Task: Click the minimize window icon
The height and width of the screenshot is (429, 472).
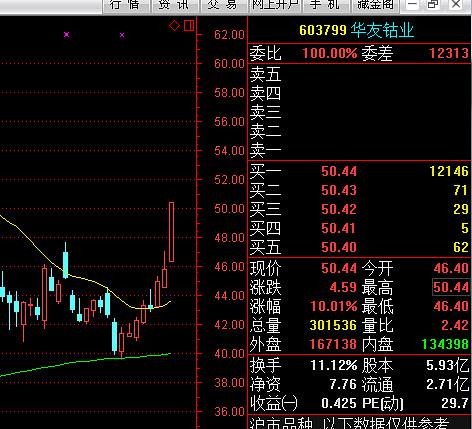Action: pyautogui.click(x=413, y=5)
